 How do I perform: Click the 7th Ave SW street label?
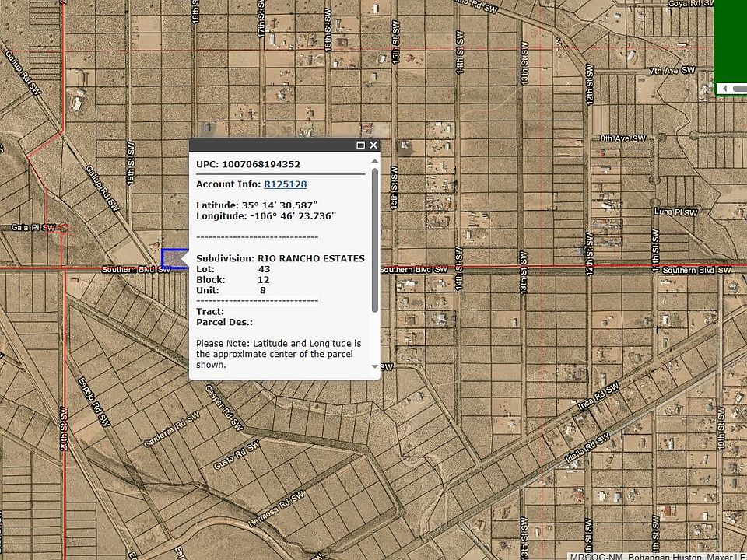672,71
